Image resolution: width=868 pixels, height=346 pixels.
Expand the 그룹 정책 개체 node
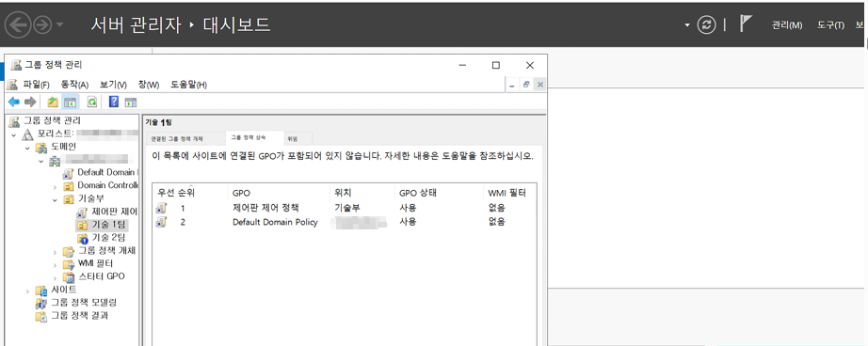pos(55,251)
